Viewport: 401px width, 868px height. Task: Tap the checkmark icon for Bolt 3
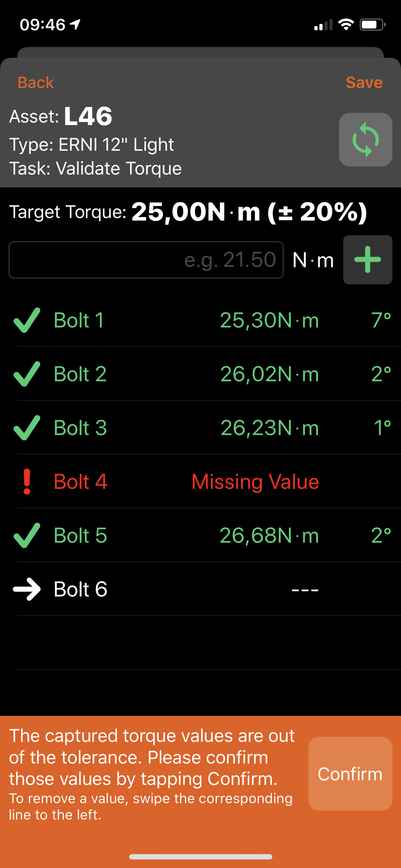pyautogui.click(x=27, y=428)
